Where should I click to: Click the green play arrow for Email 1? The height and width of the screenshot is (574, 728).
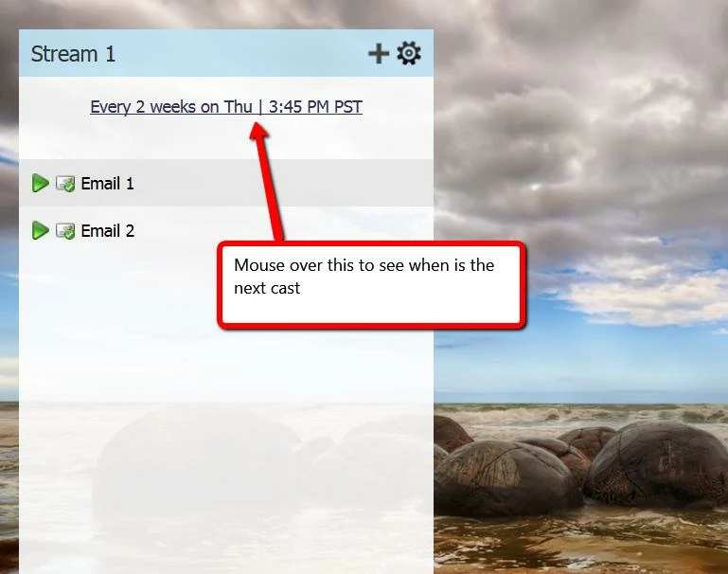pyautogui.click(x=41, y=183)
